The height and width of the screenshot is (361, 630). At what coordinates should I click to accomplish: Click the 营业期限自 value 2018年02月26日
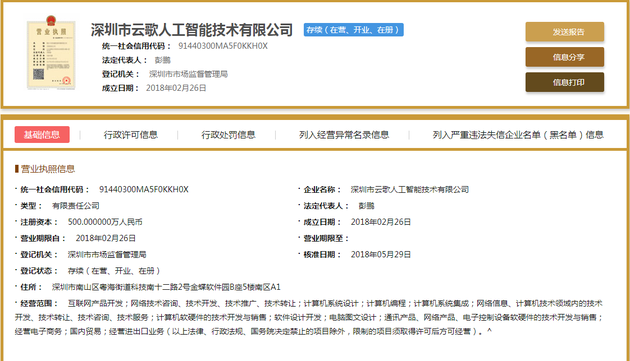click(x=106, y=238)
